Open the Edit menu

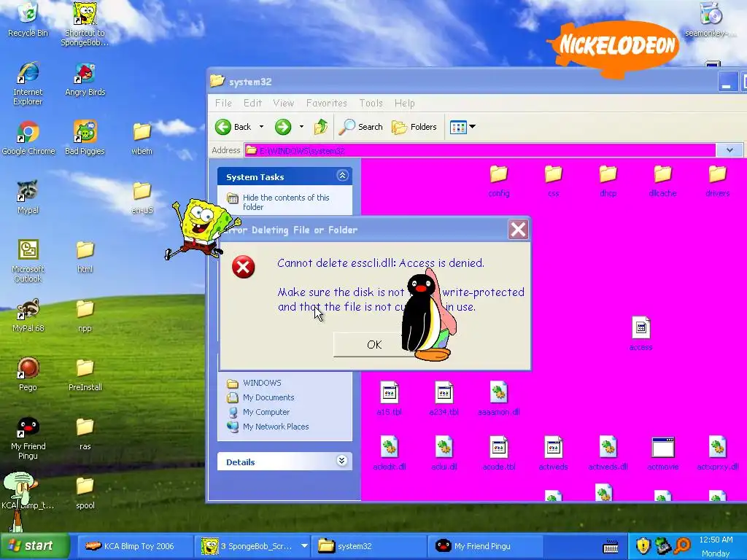pyautogui.click(x=252, y=103)
